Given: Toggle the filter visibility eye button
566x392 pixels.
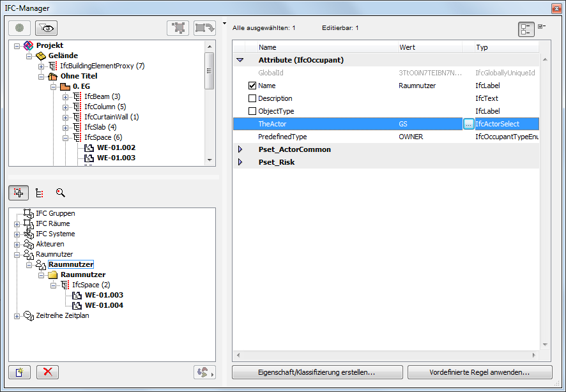Looking at the screenshot, I should [x=46, y=27].
